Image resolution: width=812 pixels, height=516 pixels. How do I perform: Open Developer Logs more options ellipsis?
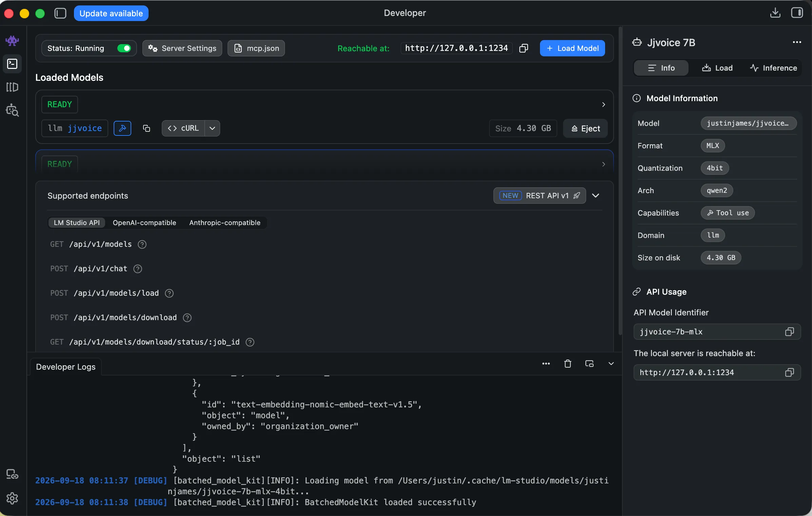tap(546, 364)
